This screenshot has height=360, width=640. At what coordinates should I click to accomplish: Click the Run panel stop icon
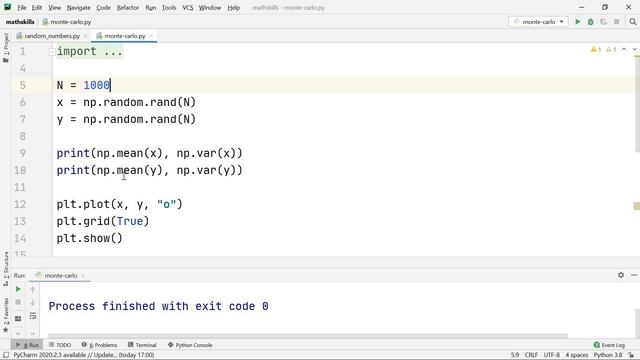[x=18, y=302]
